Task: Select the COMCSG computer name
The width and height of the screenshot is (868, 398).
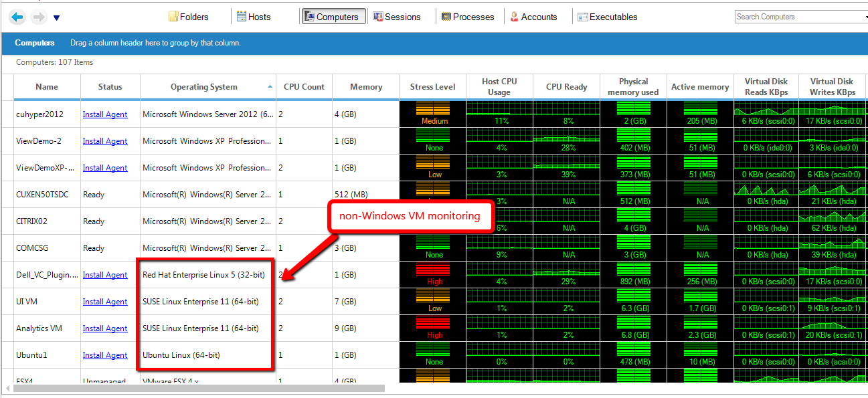Action: [31, 248]
